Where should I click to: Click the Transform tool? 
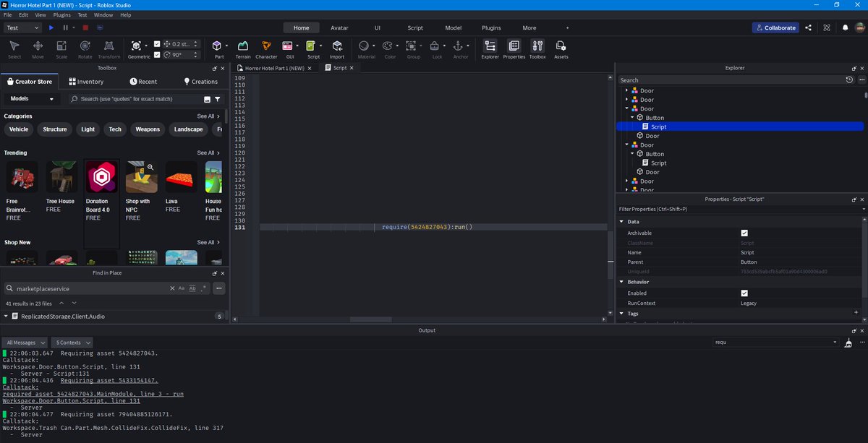(x=109, y=49)
